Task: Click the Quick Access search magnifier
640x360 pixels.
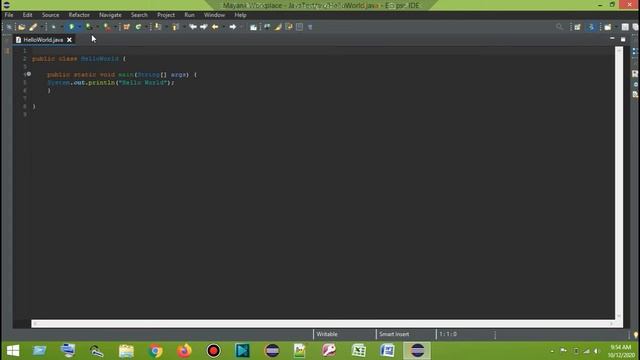Action: 559,27
